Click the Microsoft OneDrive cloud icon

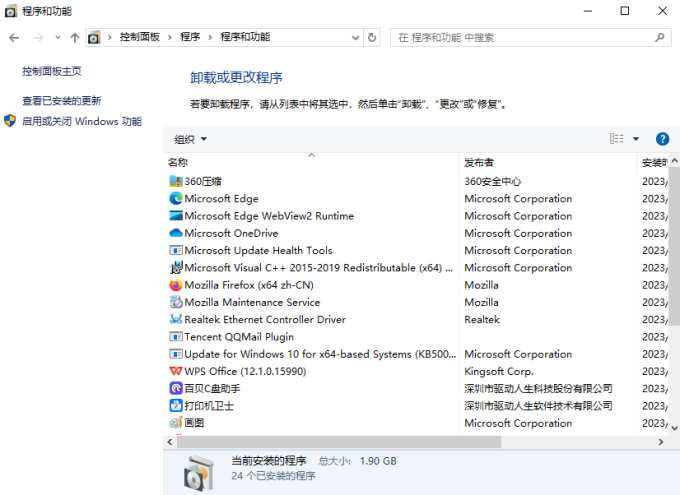tap(176, 233)
